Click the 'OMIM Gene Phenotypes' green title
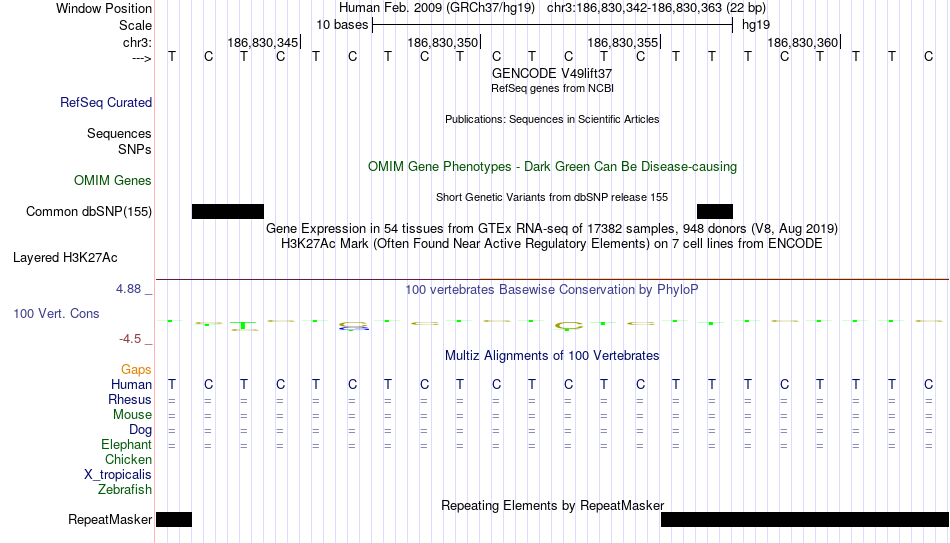This screenshot has width=950, height=543. pyautogui.click(x=553, y=167)
